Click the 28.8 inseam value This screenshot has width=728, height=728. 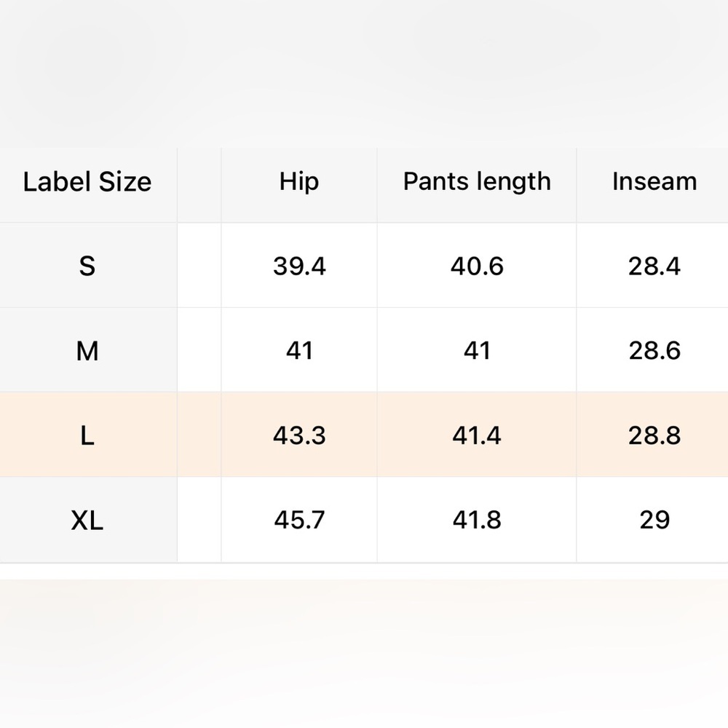(x=654, y=435)
